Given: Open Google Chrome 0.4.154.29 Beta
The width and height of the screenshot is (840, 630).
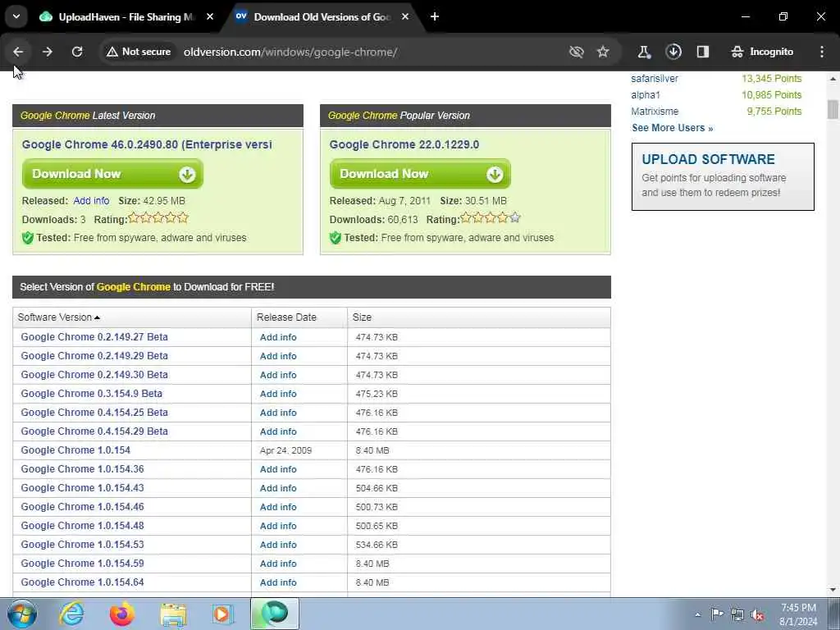Looking at the screenshot, I should tap(94, 431).
